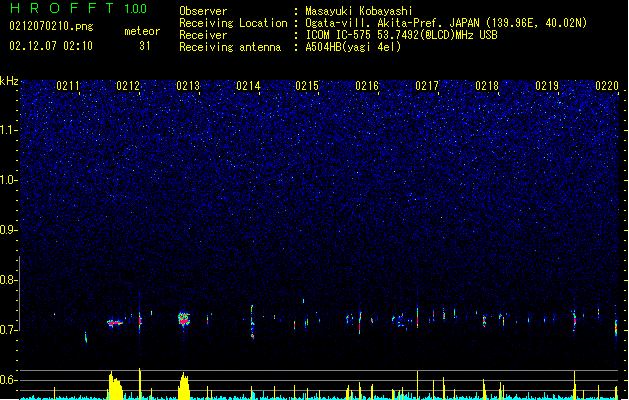Click the 0212 time marker
Viewport: 629px width, 400px height.
click(x=128, y=86)
